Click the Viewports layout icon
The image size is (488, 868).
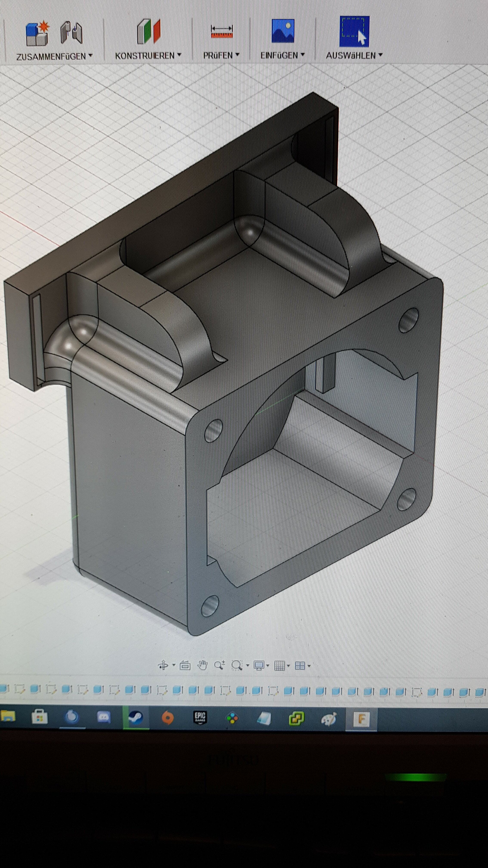point(300,665)
